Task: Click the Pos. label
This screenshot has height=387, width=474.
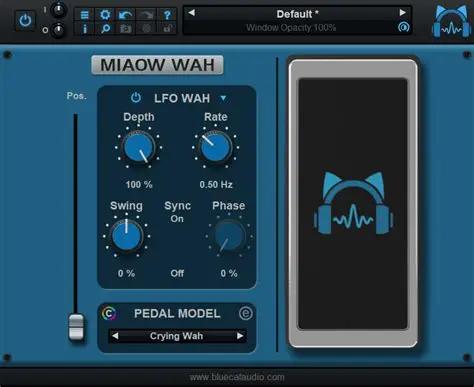Action: (77, 96)
